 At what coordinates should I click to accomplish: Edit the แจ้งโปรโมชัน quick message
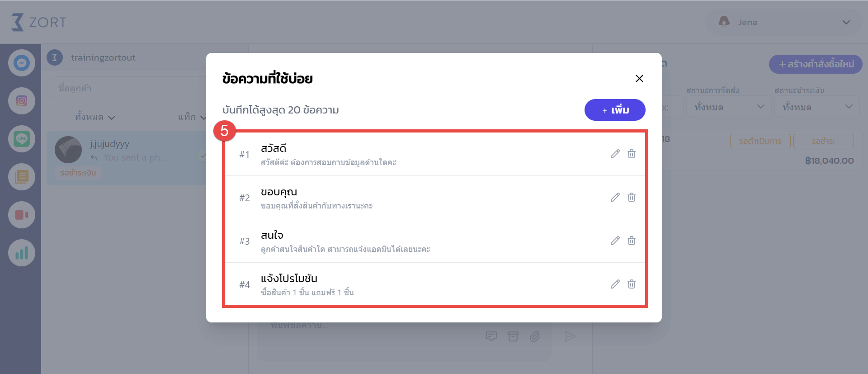tap(615, 284)
